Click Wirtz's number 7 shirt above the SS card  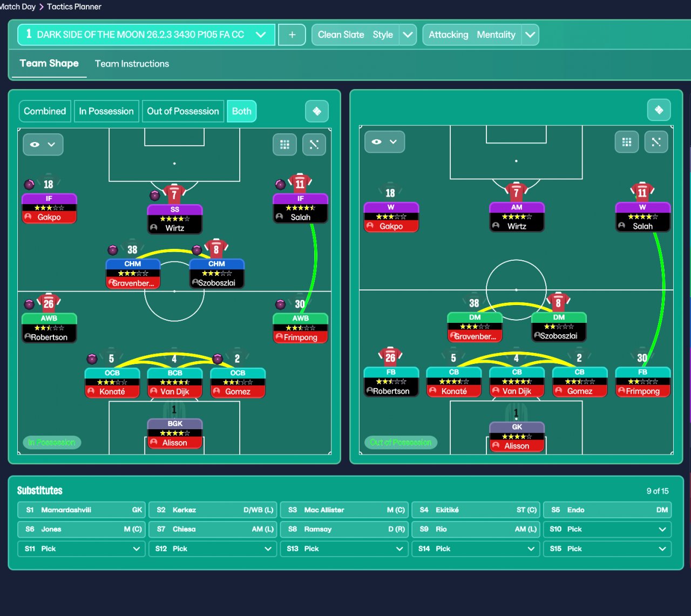174,194
